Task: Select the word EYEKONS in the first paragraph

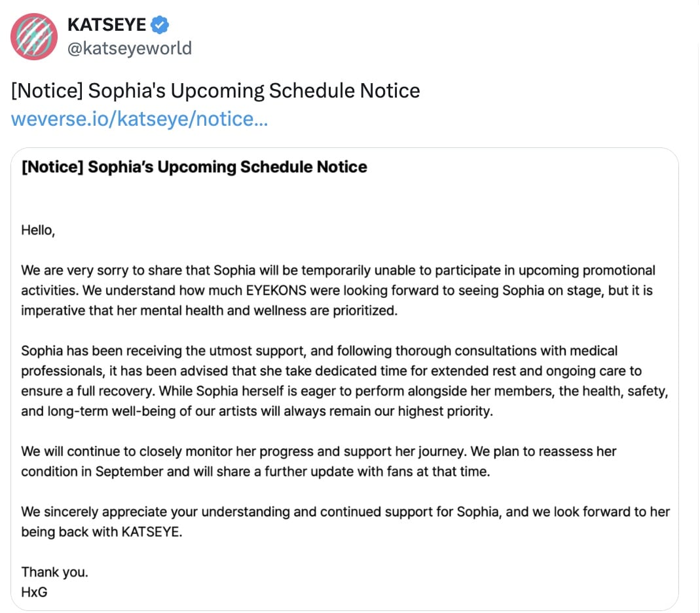Action: 276,291
